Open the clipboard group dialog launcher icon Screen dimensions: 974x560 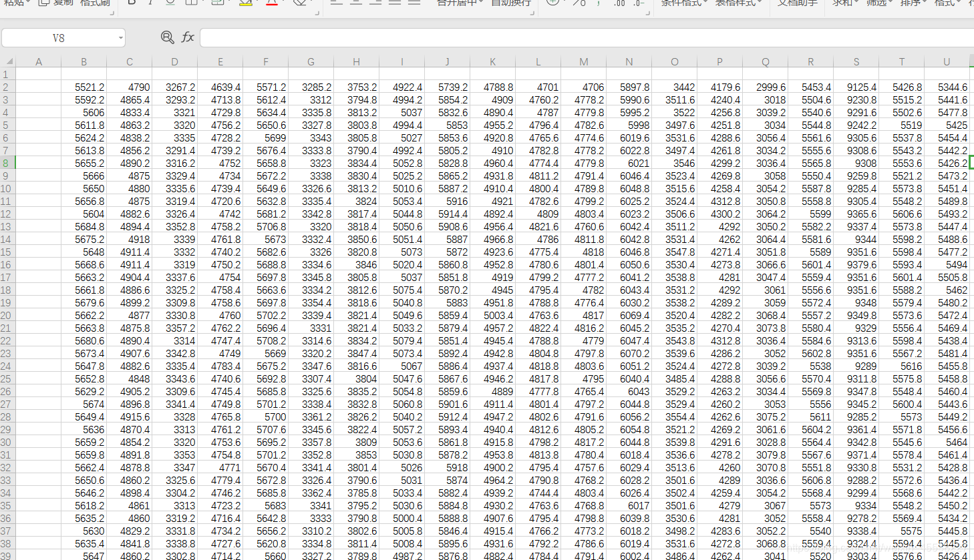[x=112, y=12]
